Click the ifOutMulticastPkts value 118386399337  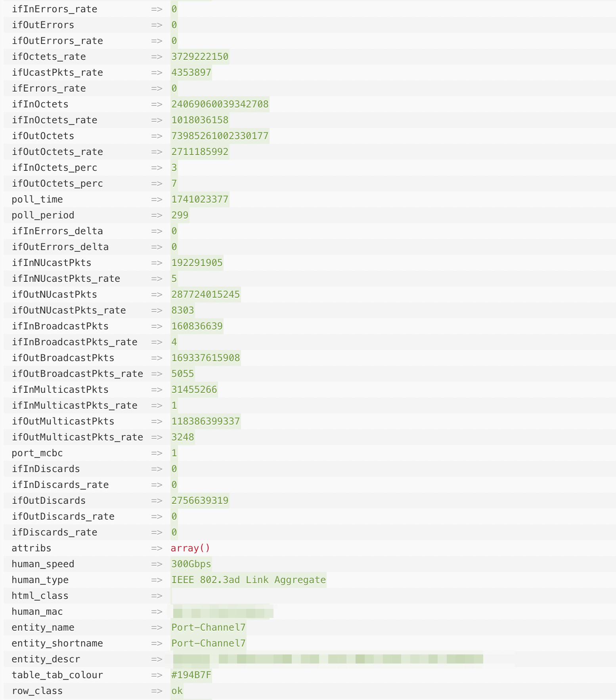(x=205, y=421)
